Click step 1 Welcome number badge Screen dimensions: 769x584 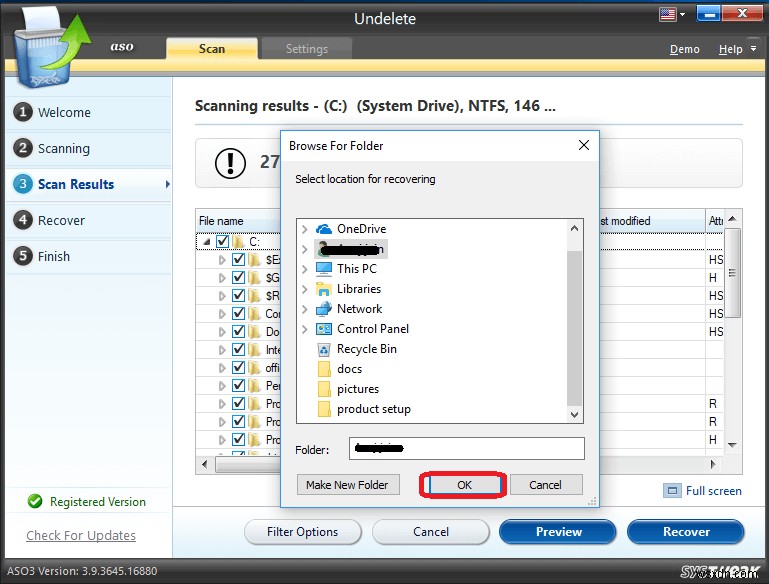pyautogui.click(x=23, y=112)
